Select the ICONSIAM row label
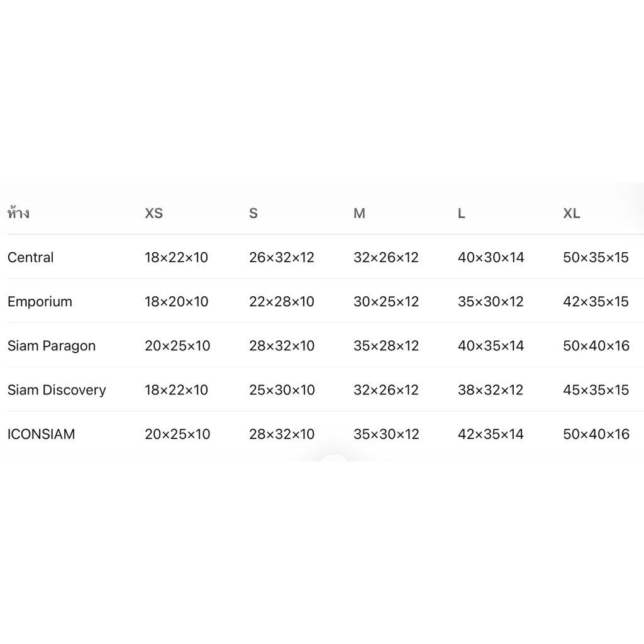Viewport: 644px width, 644px height. 41,434
